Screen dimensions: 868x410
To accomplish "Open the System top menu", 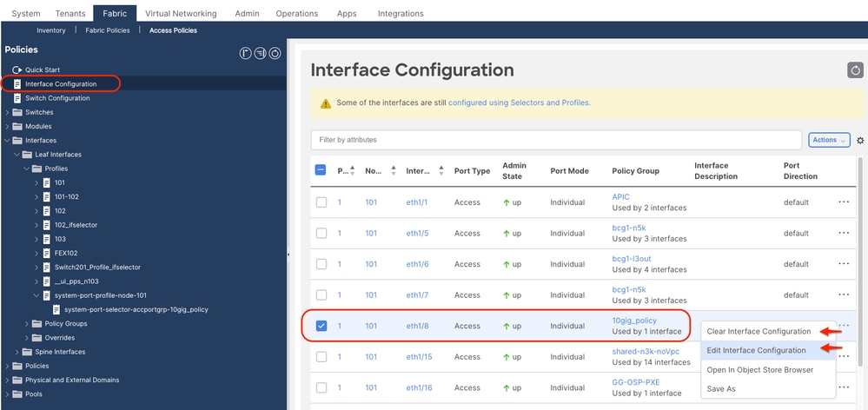I will pyautogui.click(x=26, y=13).
